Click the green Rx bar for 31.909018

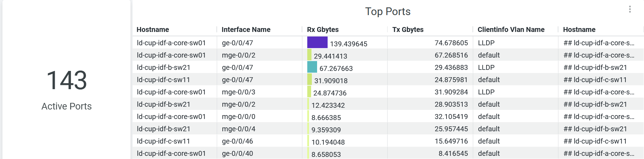pyautogui.click(x=309, y=79)
